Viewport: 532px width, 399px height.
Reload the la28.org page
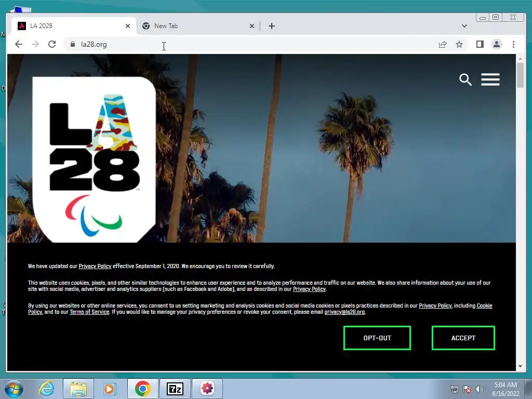(52, 44)
